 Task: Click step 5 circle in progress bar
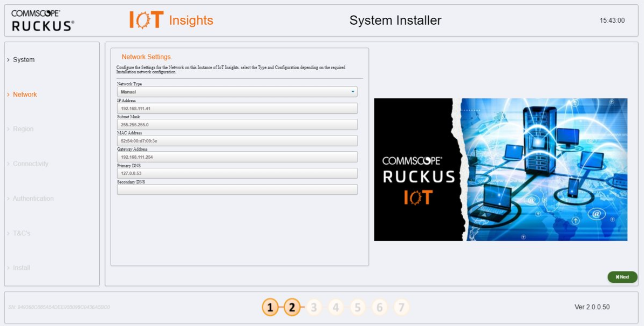coord(358,307)
